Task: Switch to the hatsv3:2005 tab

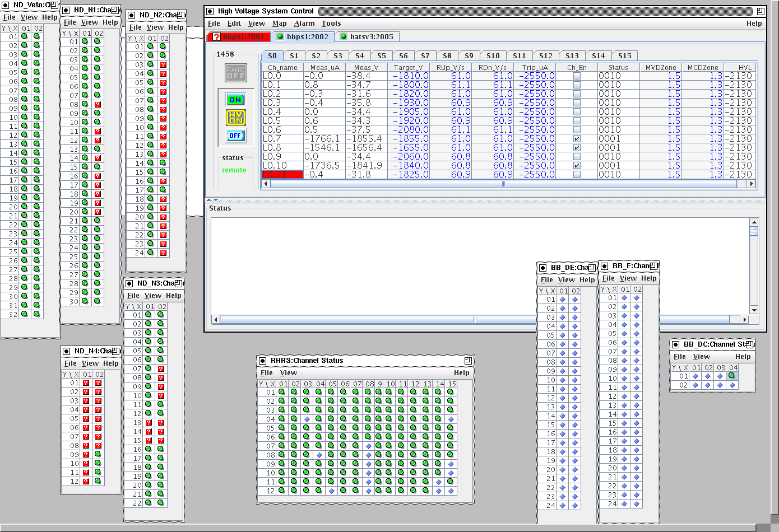Action: pyautogui.click(x=368, y=37)
